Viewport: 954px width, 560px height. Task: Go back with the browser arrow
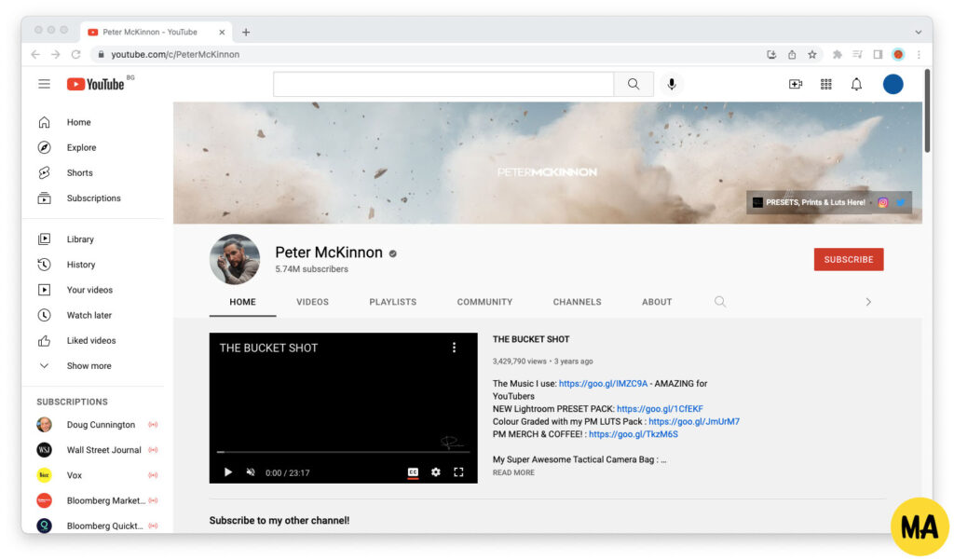[35, 55]
